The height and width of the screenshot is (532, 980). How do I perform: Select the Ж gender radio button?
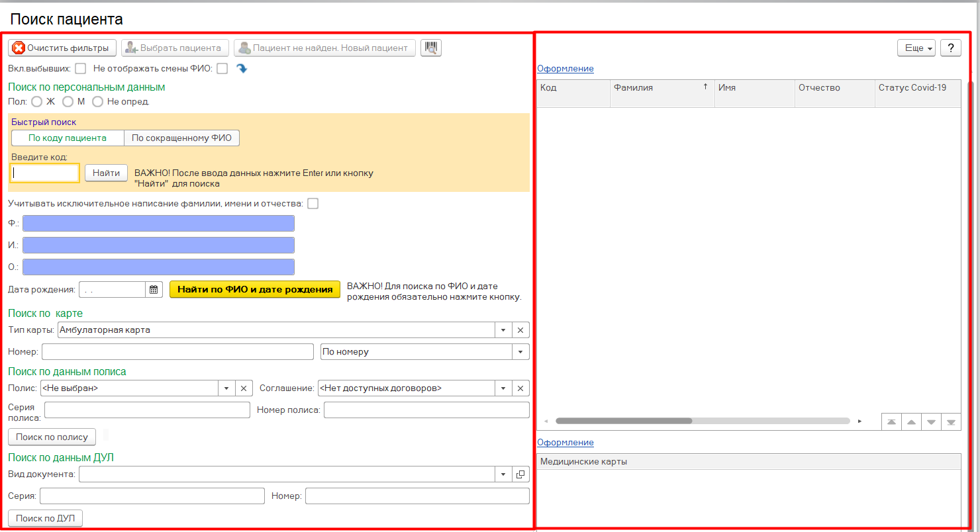37,102
